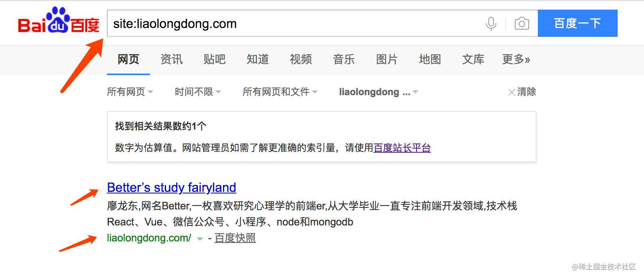View the 百度快照 cached page
Viewport: 644px width, 279px height.
tap(235, 238)
